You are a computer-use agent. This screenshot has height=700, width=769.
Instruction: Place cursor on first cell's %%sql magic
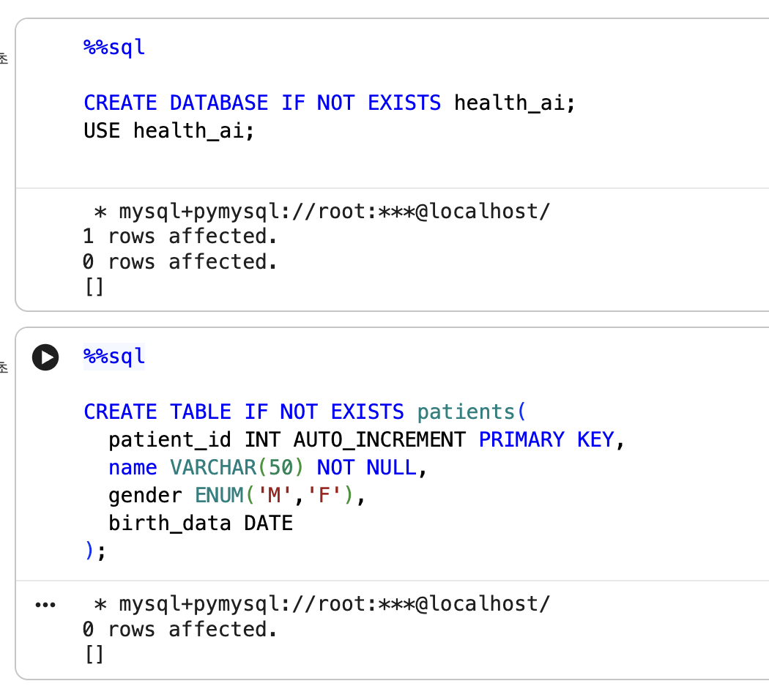(114, 48)
